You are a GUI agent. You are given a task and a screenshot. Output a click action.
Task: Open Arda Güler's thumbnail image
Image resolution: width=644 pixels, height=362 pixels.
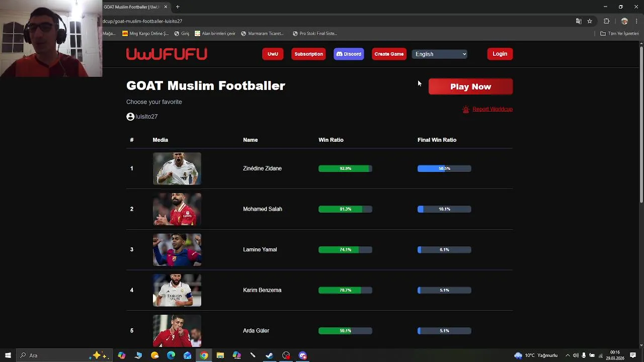[177, 331]
